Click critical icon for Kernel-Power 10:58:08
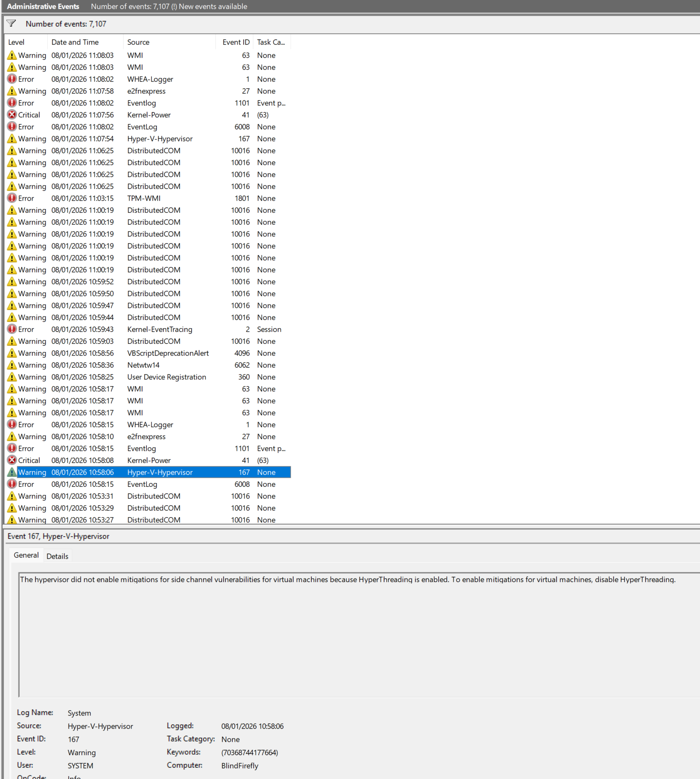 pyautogui.click(x=12, y=460)
